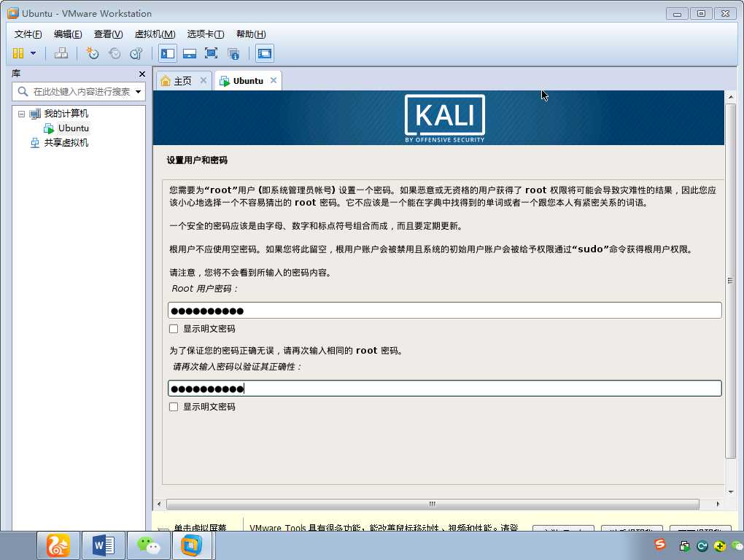Screen dimensions: 744x560
Task: Click the password confirmation input field
Action: [x=445, y=389]
